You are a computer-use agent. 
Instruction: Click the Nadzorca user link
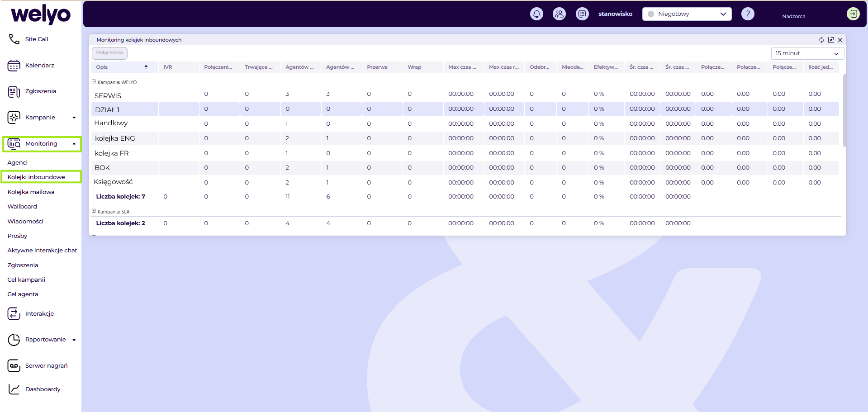[x=793, y=16]
